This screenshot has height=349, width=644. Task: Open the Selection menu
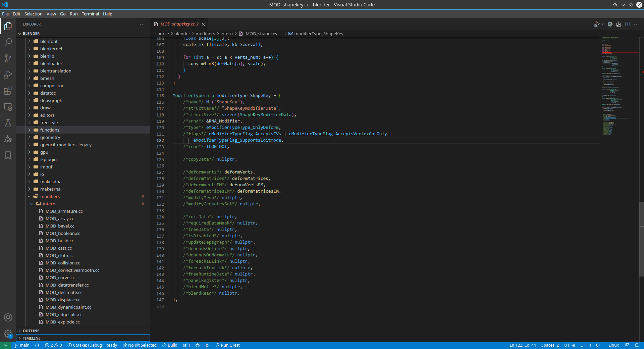click(33, 14)
